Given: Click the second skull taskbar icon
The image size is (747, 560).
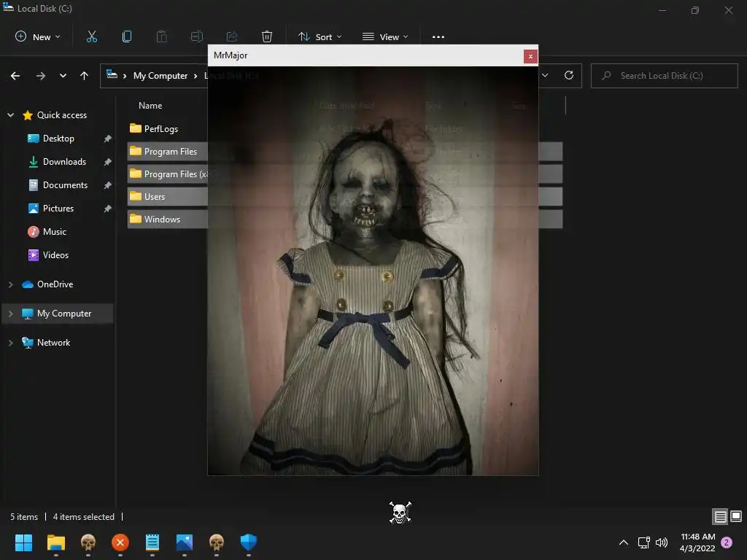Looking at the screenshot, I should click(216, 542).
